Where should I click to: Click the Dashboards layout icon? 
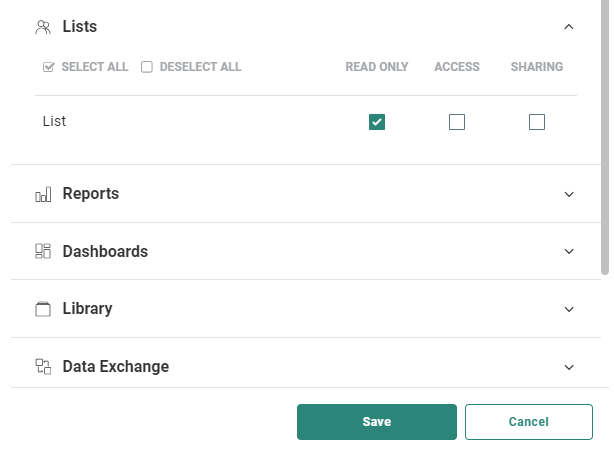[x=43, y=251]
